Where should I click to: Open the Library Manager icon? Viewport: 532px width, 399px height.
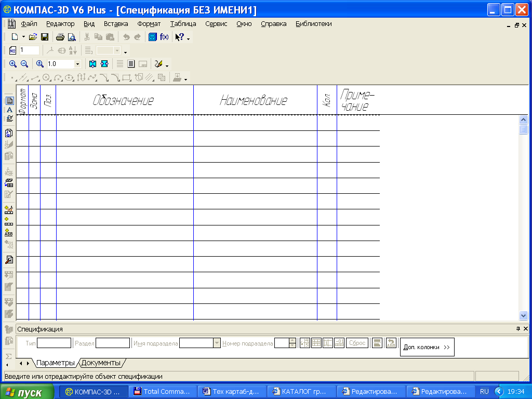tap(153, 37)
